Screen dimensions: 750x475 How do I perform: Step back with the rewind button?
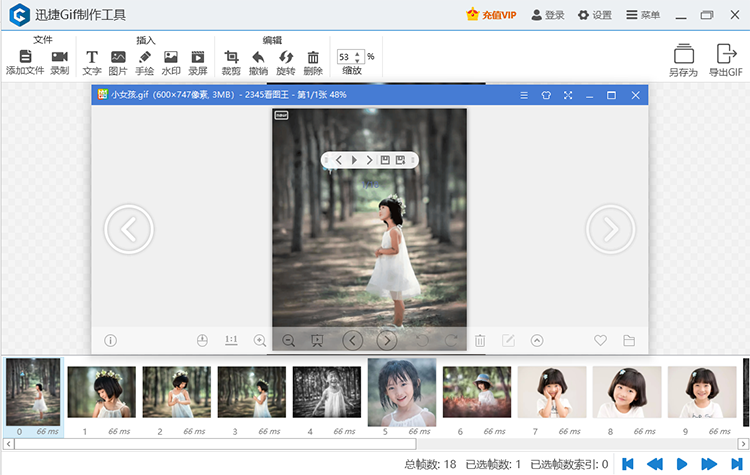pyautogui.click(x=654, y=464)
